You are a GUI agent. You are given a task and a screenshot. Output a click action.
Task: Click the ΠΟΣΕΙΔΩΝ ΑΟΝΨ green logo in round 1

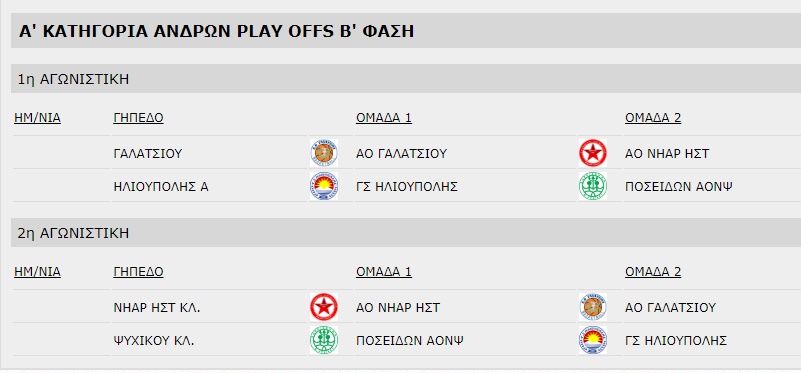(593, 186)
